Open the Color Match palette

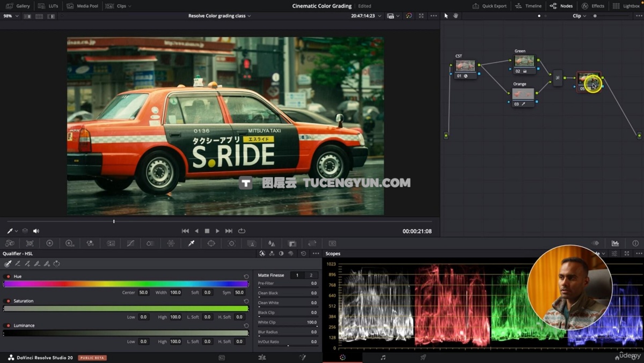30,243
